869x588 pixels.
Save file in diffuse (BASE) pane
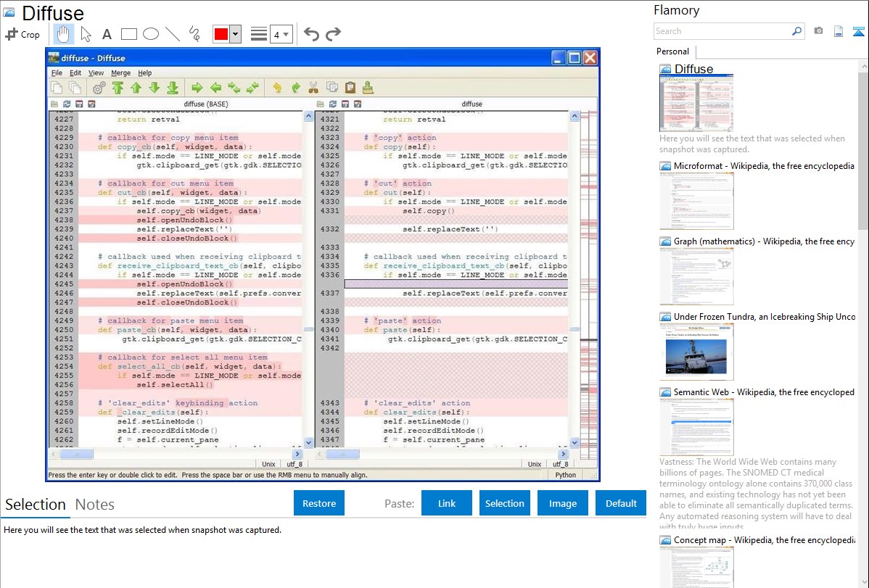coord(79,104)
